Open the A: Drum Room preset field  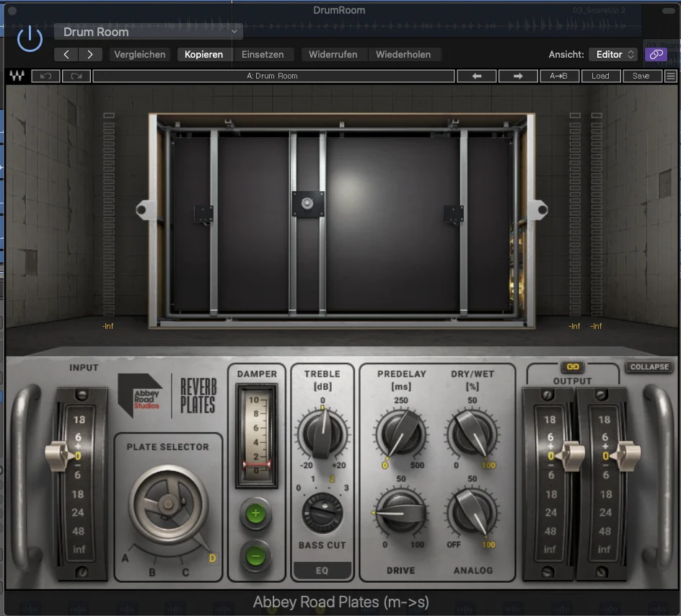pos(273,76)
